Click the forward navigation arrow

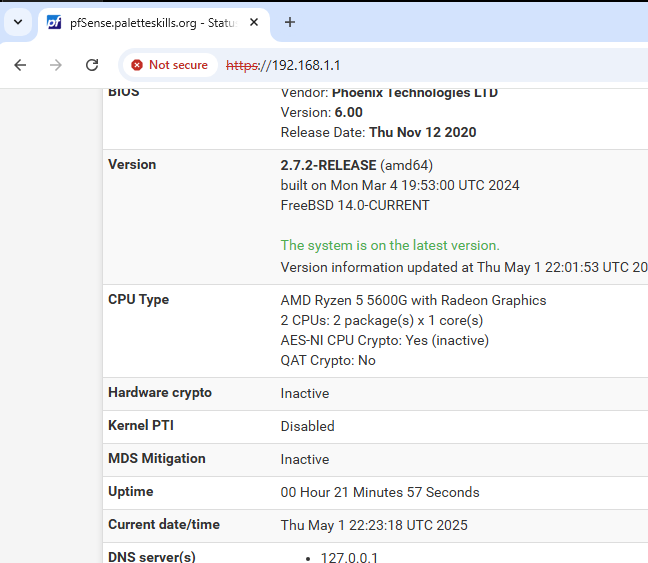tap(56, 65)
